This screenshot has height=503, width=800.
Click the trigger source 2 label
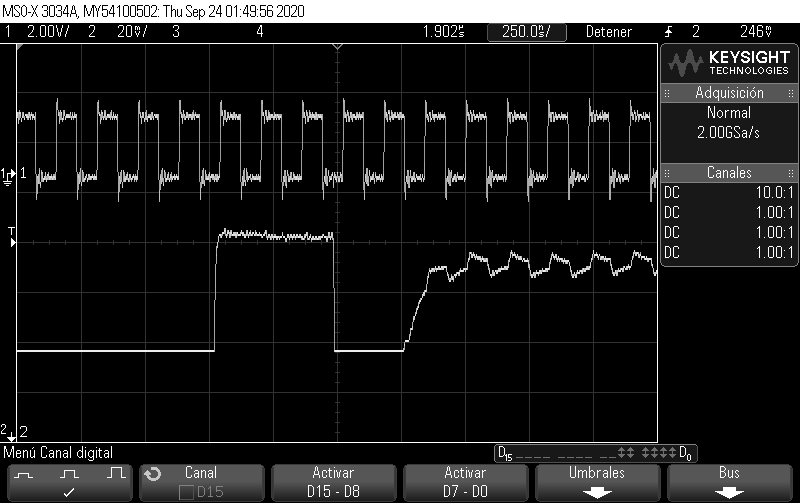tap(695, 32)
